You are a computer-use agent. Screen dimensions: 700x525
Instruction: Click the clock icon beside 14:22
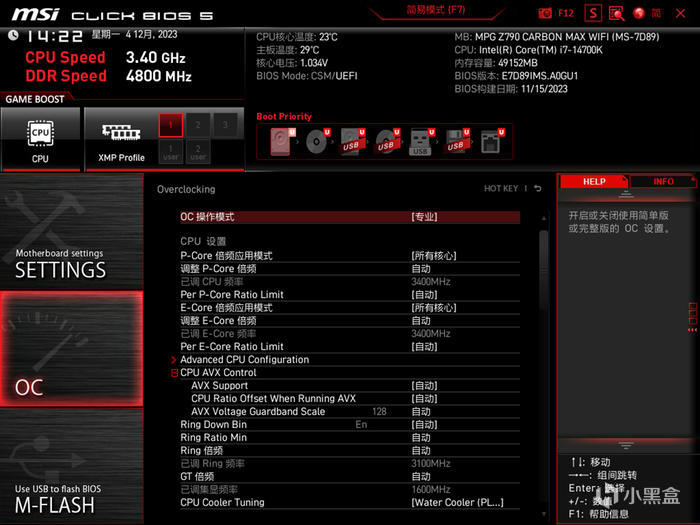(13, 35)
